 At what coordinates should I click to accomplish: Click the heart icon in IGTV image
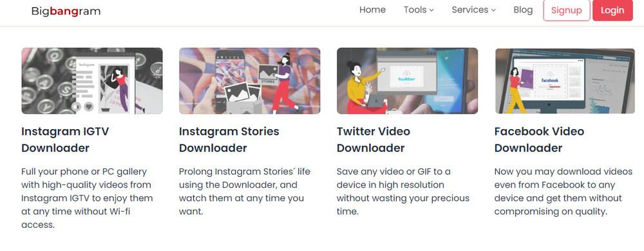tap(89, 107)
